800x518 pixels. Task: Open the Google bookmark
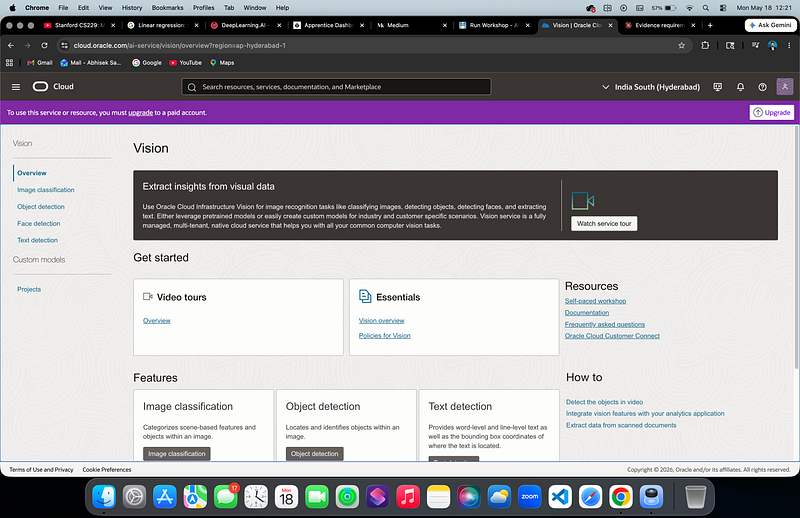point(147,63)
